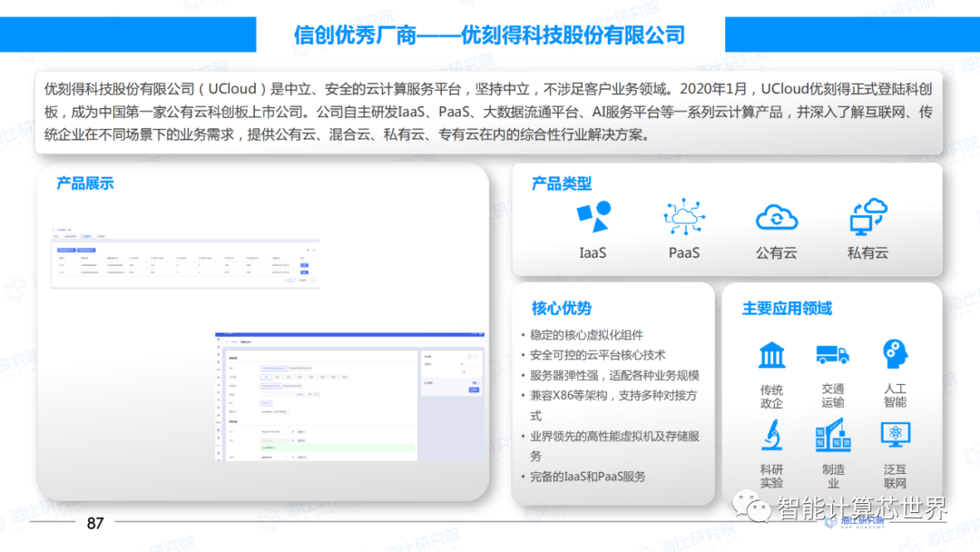Click bullet 安全可控的云平台核心技术
This screenshot has height=552, width=980.
pos(597,355)
